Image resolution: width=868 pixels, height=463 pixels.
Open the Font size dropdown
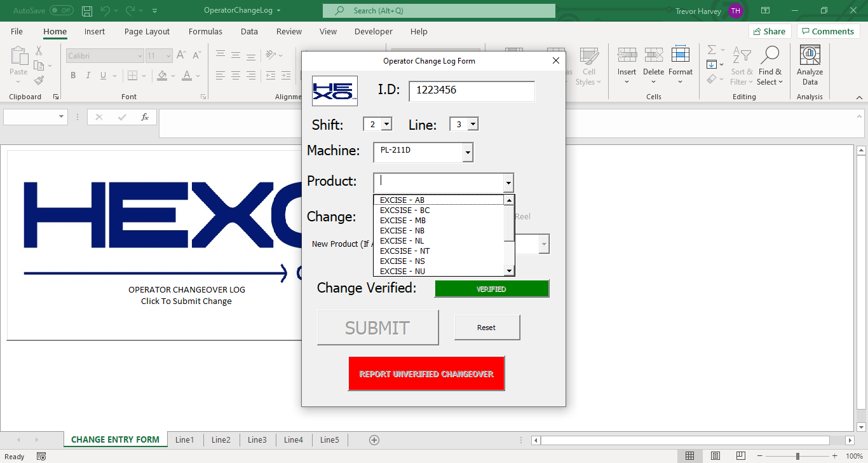pyautogui.click(x=168, y=56)
